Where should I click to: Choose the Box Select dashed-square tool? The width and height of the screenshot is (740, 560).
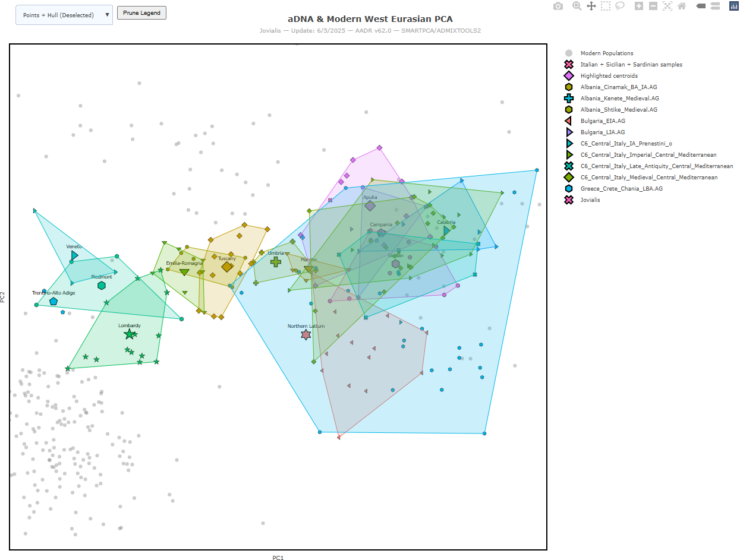(x=606, y=6)
